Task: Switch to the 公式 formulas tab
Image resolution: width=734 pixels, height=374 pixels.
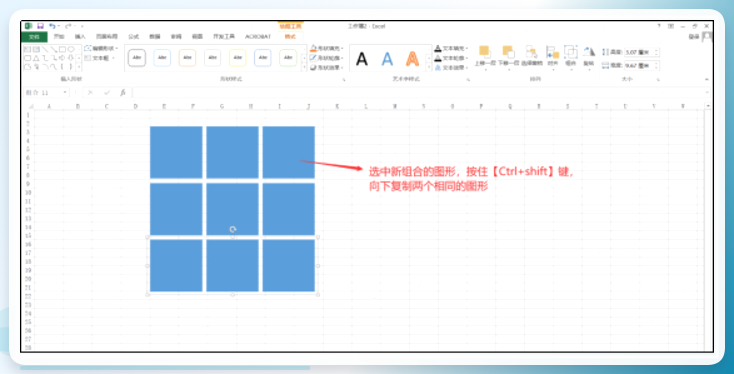Action: (x=134, y=37)
